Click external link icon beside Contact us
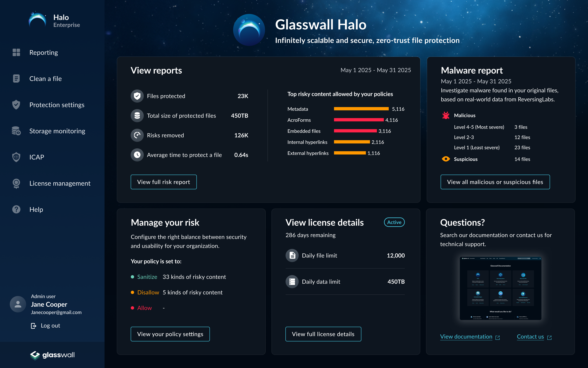588x368 pixels. [x=549, y=337]
